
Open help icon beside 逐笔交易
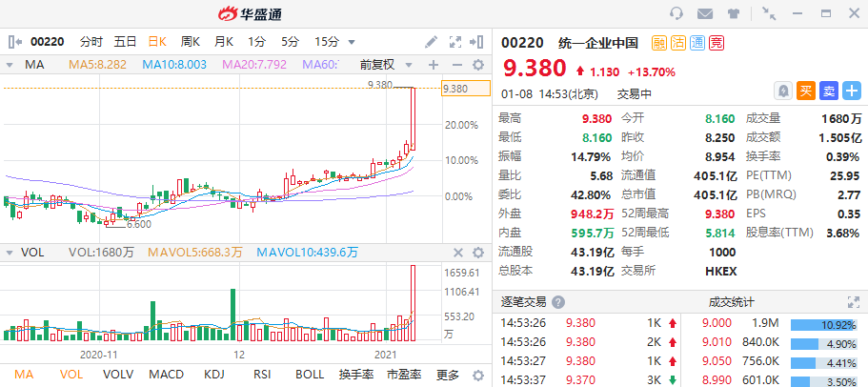click(558, 302)
